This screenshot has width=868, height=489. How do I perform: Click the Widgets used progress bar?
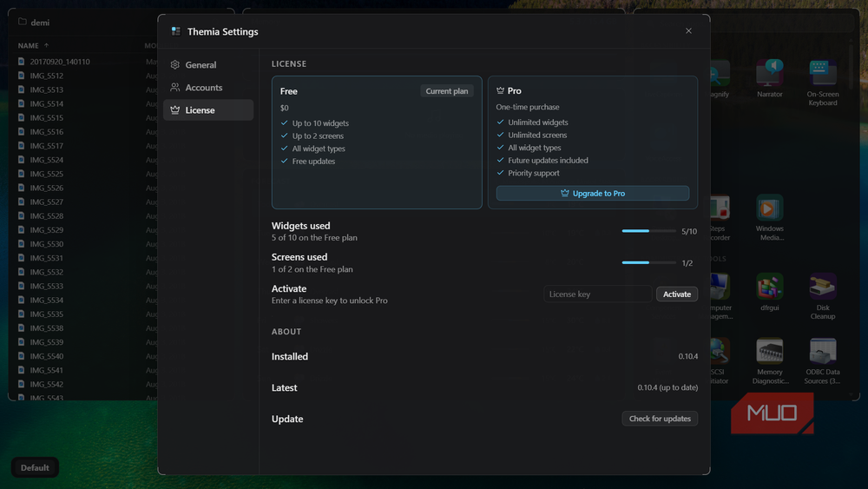pyautogui.click(x=648, y=231)
